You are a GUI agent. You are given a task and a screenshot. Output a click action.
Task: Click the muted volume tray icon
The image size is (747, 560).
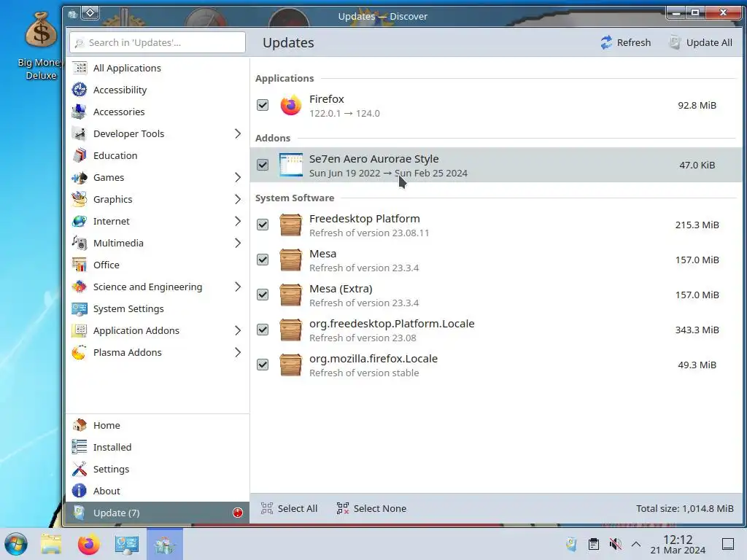click(616, 544)
